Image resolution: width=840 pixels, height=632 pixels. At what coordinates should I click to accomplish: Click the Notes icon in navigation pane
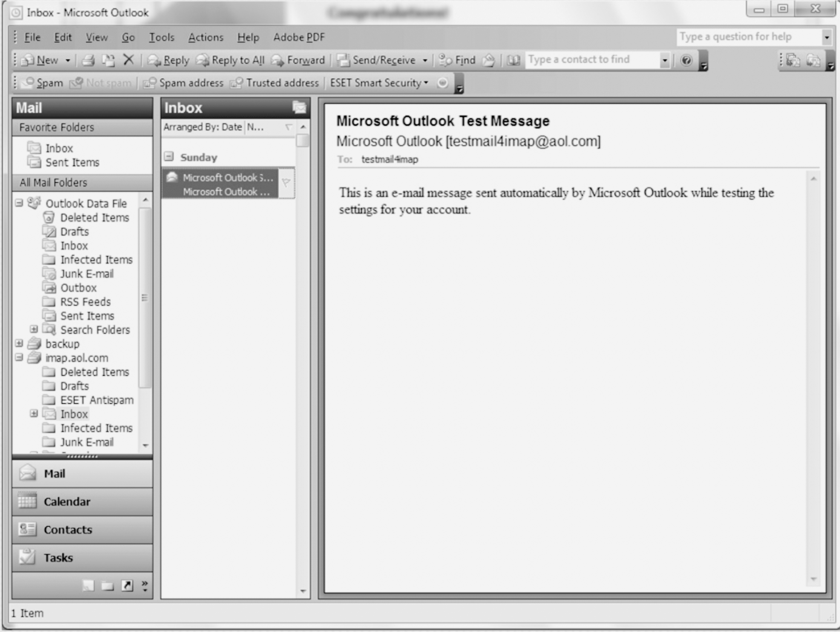point(88,585)
